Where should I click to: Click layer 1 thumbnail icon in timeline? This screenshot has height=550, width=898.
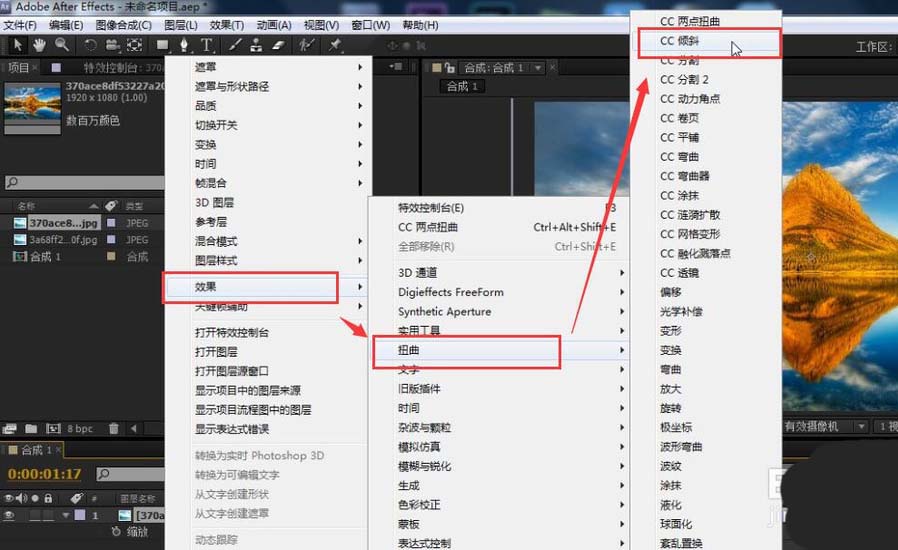(125, 515)
